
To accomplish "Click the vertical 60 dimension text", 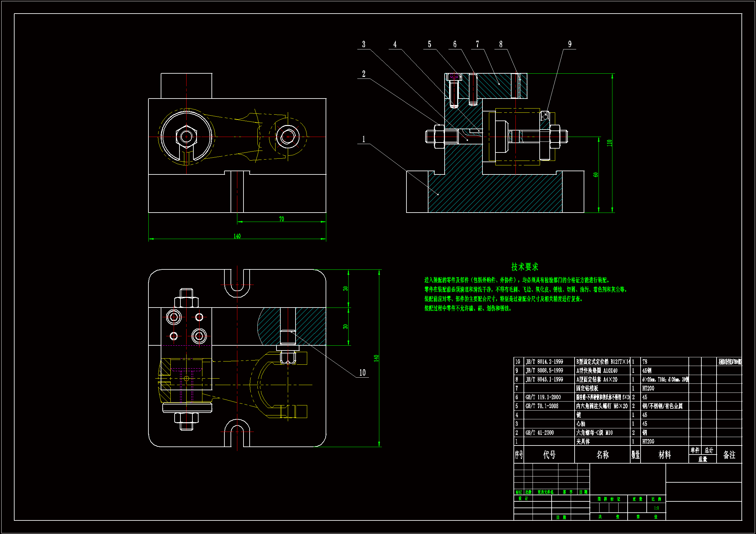I will pos(595,175).
